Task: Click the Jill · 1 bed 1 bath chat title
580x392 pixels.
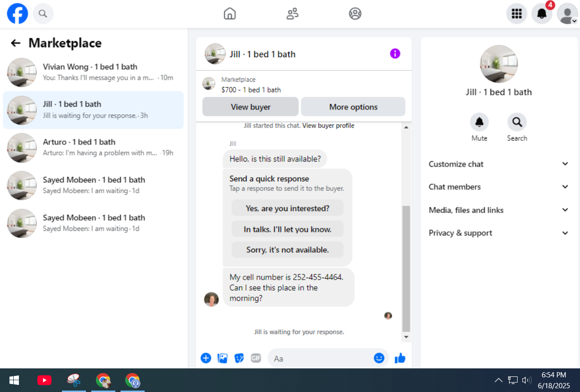Action: click(262, 54)
